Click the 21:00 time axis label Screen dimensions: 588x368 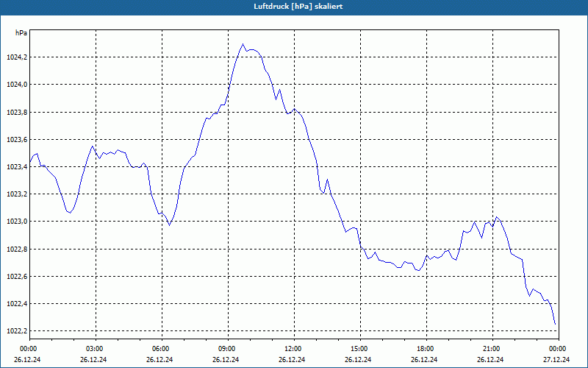(492, 349)
